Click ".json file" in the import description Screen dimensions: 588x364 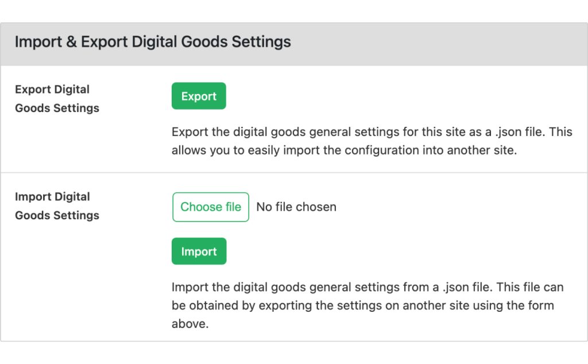coord(467,287)
